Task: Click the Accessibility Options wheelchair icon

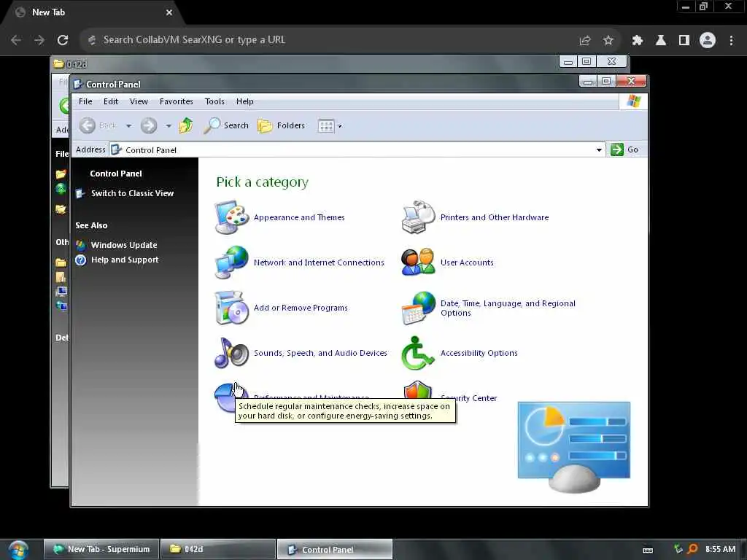Action: pos(418,353)
